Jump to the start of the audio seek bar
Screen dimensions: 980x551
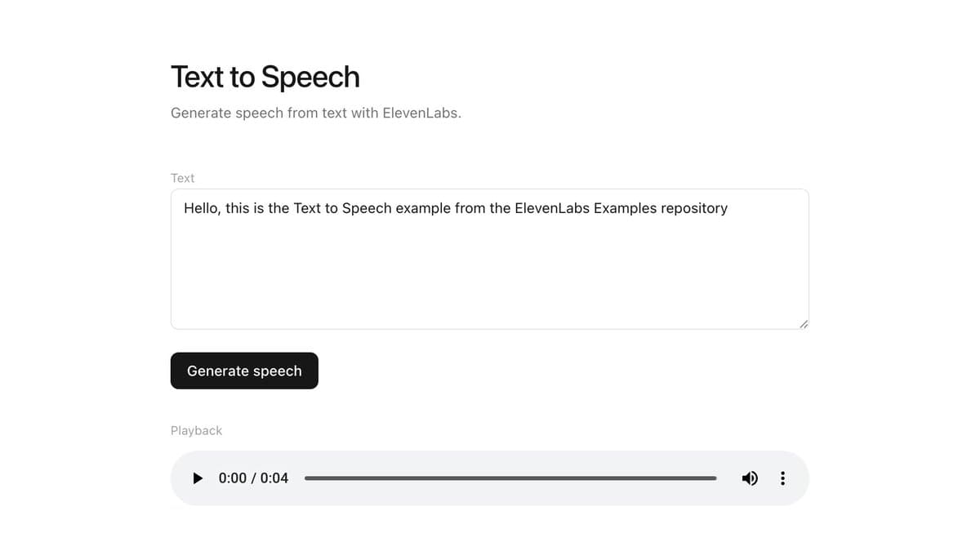[306, 478]
